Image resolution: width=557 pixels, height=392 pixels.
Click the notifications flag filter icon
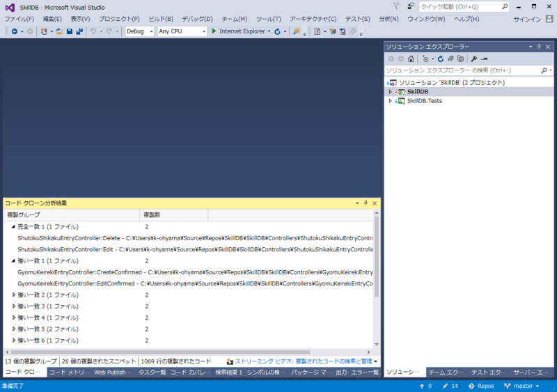[396, 6]
